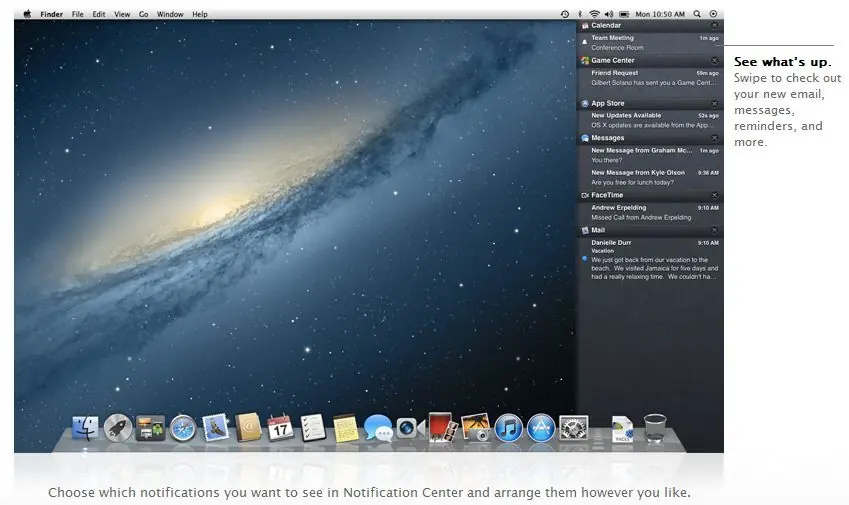Open Friend Request Game Center notification

pos(650,78)
